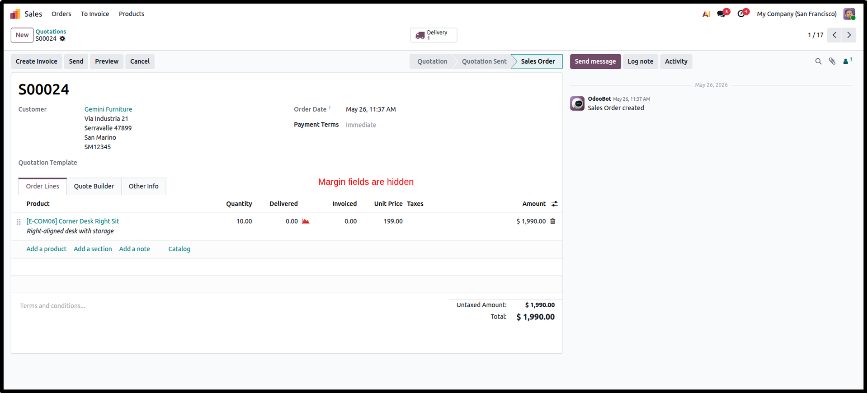Open the user avatar menu
The height and width of the screenshot is (394, 868).
[849, 14]
